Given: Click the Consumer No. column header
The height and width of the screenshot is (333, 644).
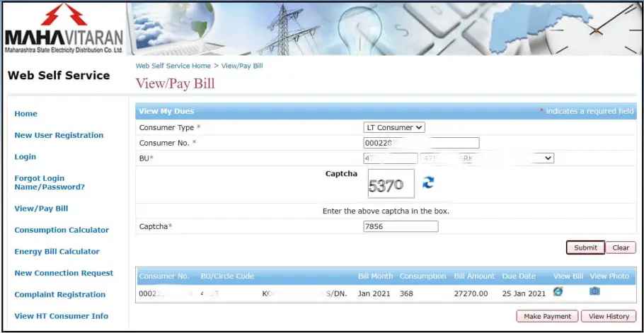Looking at the screenshot, I should coord(164,276).
